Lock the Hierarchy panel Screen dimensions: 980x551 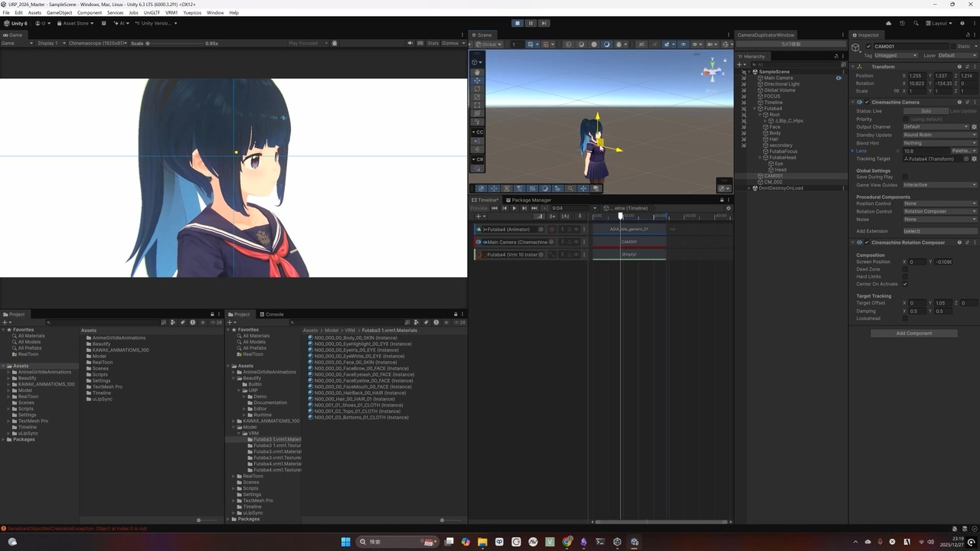(835, 56)
